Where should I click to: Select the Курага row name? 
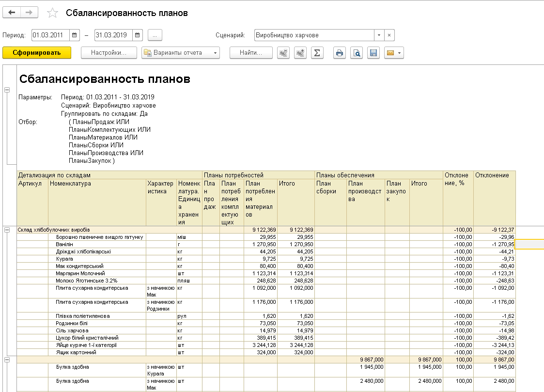(64, 259)
